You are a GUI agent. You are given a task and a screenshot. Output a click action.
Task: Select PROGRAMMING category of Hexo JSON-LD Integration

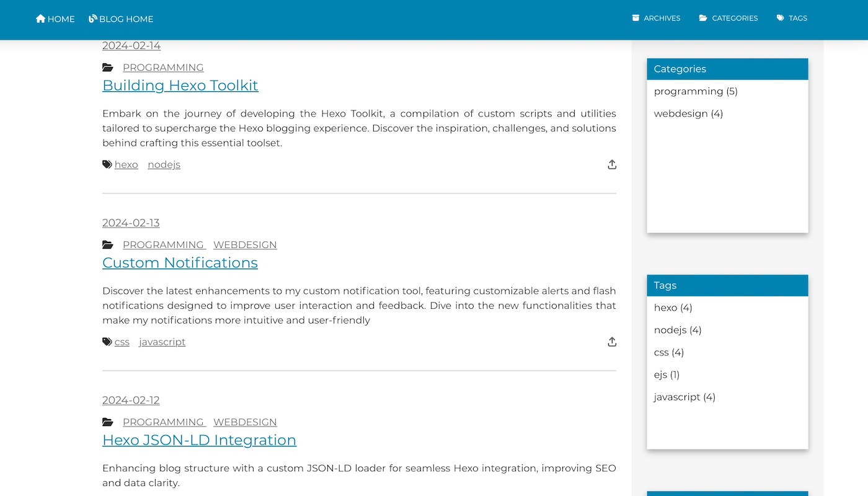pos(163,422)
